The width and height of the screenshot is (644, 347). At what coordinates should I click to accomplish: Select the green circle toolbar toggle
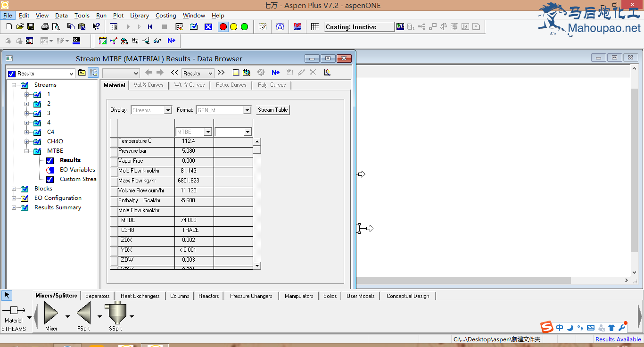pyautogui.click(x=244, y=27)
